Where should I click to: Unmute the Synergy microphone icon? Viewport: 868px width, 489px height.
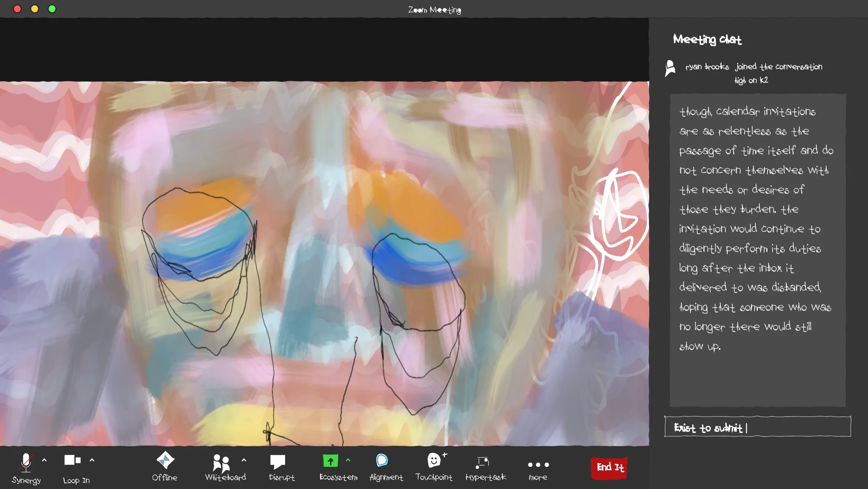(26, 462)
